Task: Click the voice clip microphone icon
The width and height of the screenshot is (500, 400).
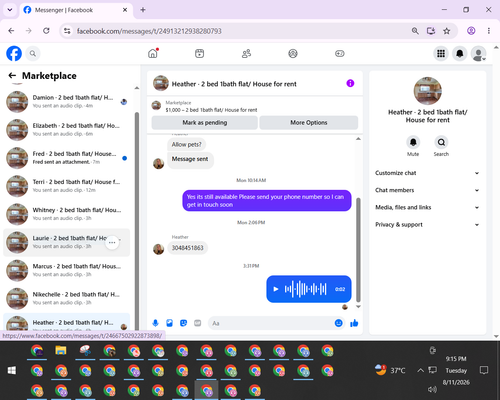Action: (155, 323)
